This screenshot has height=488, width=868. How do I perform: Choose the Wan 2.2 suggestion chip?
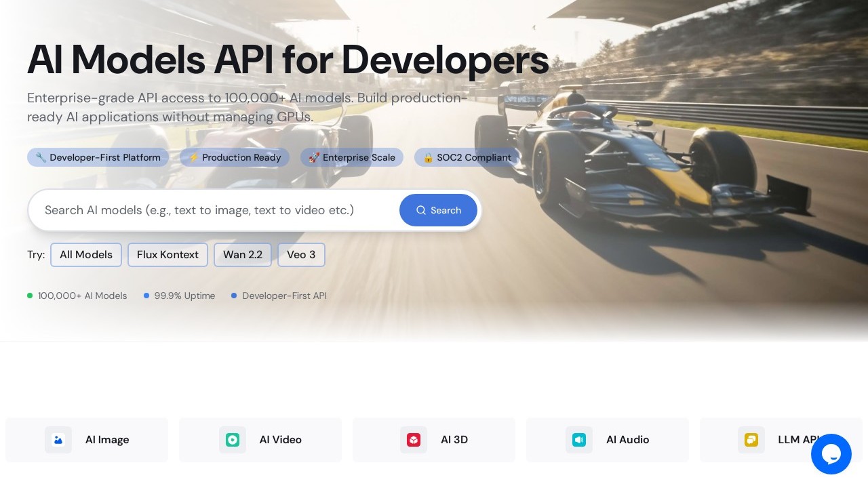(243, 255)
